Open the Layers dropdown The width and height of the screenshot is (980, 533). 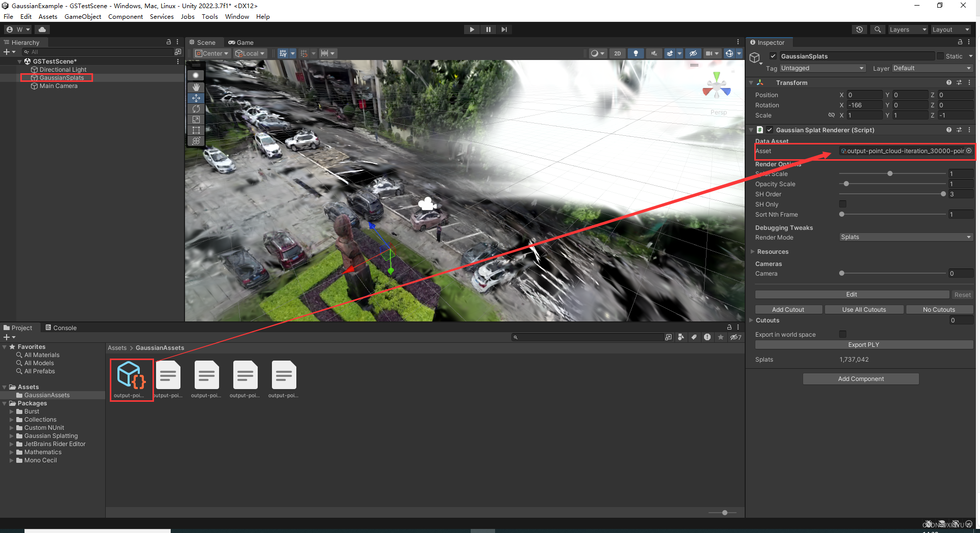pos(908,29)
